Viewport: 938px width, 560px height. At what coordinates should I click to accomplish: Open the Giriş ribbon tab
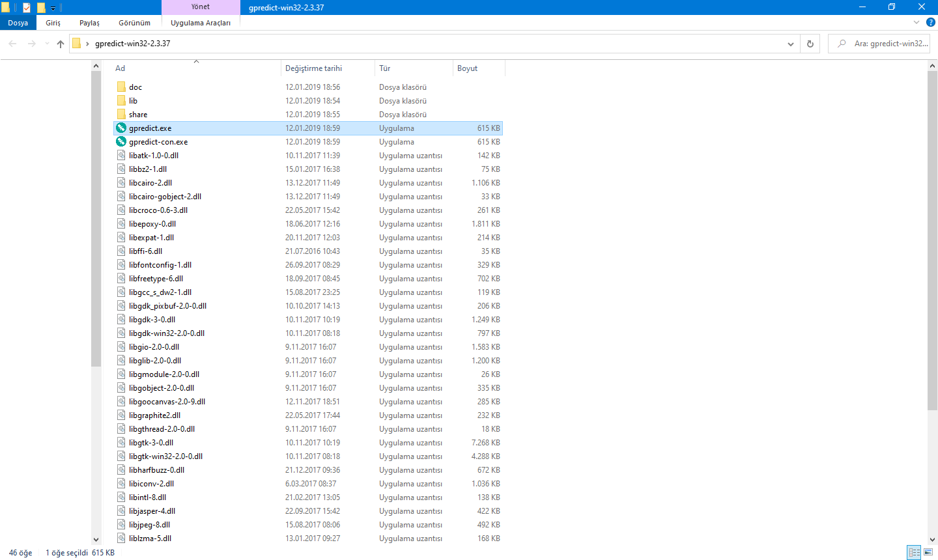pyautogui.click(x=53, y=23)
